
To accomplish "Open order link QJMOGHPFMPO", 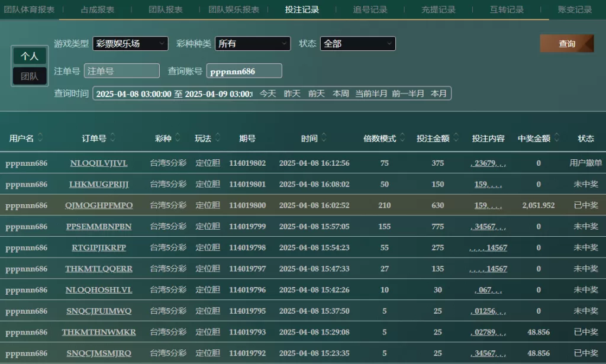I will pyautogui.click(x=99, y=205).
